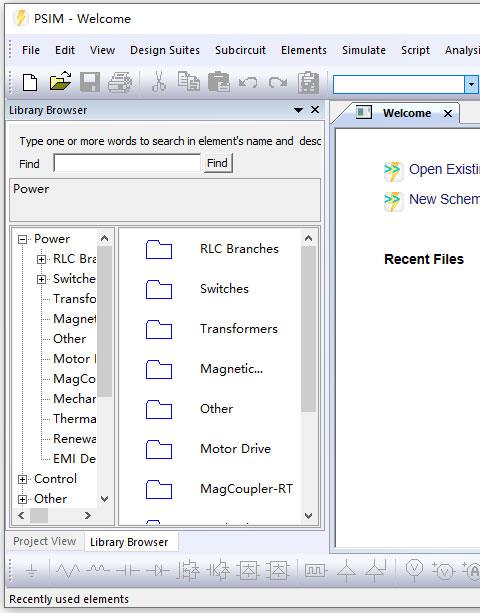Click down arrow of folder list scrollbar

308,516
